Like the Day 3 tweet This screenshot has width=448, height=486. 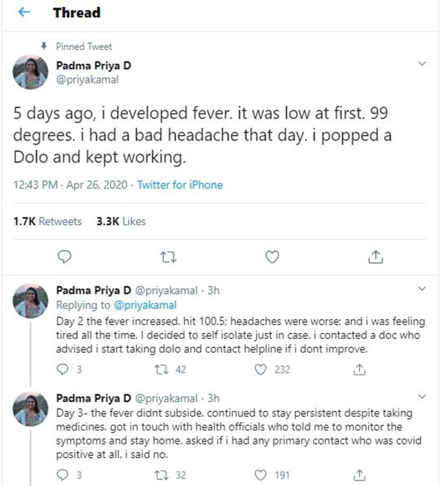pos(260,475)
